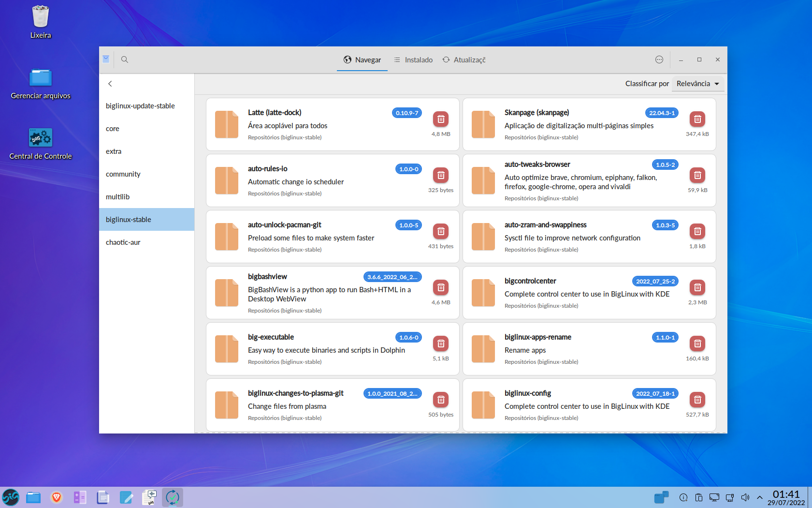Image resolution: width=812 pixels, height=508 pixels.
Task: Click trash button for biglinux-changes-to-plasma-git
Action: tap(441, 400)
